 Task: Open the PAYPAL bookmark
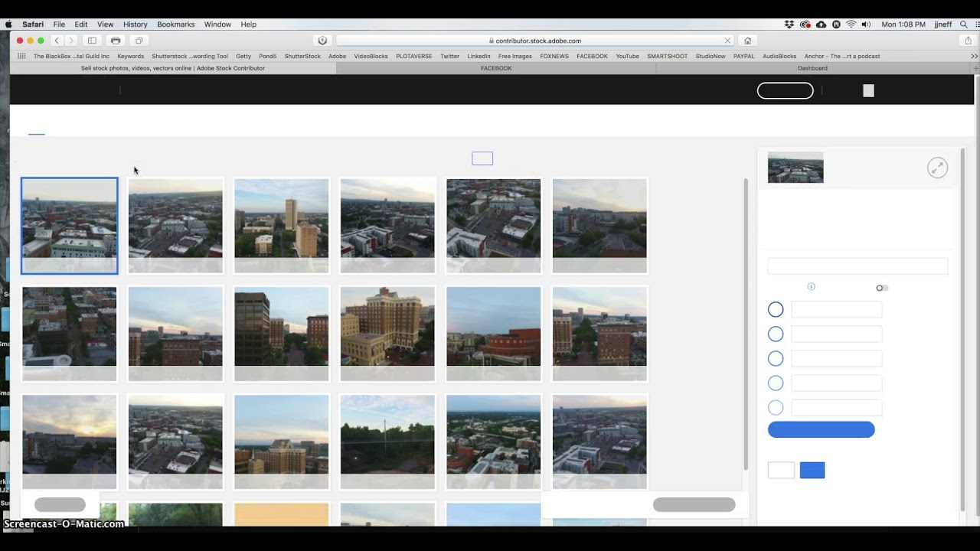tap(743, 56)
